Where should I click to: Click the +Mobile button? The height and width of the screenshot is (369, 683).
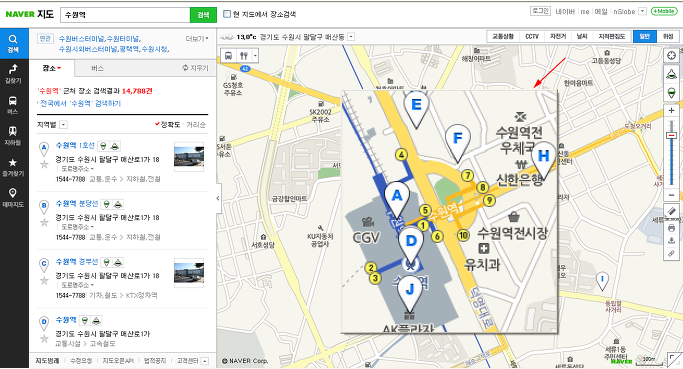pyautogui.click(x=664, y=11)
